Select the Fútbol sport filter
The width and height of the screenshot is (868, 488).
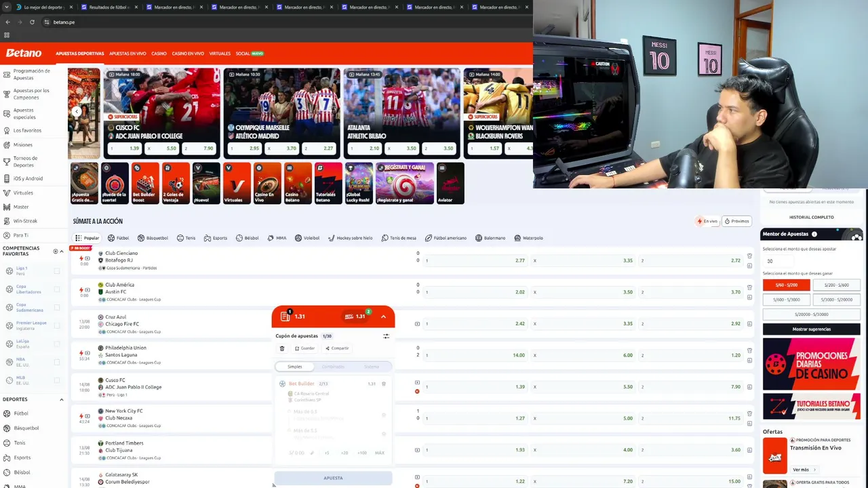118,238
